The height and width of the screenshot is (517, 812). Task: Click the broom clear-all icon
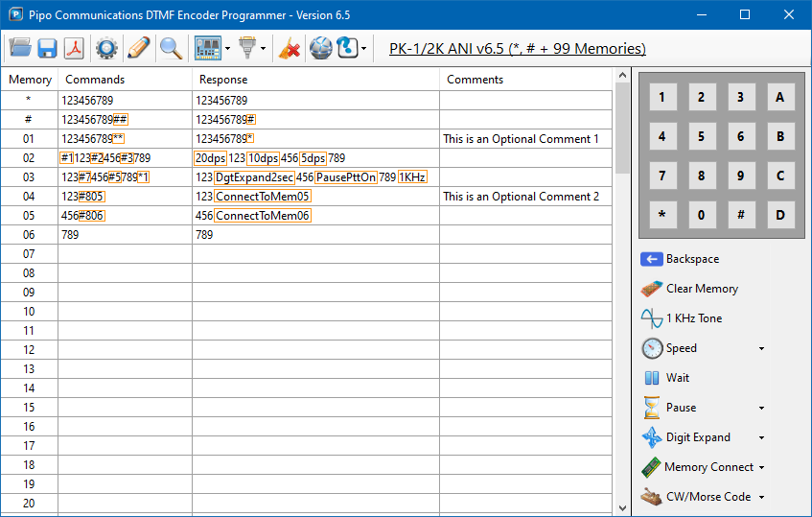point(289,48)
